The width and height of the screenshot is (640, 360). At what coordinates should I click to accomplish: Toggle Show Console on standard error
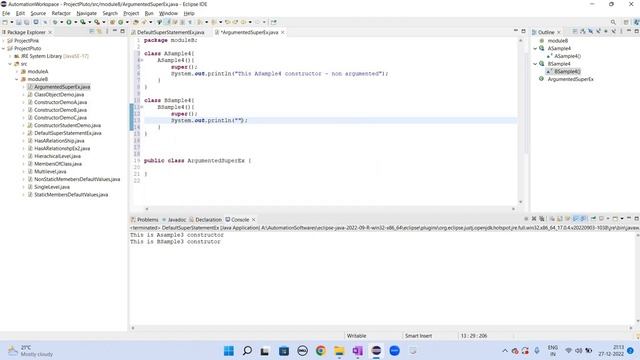click(x=584, y=219)
